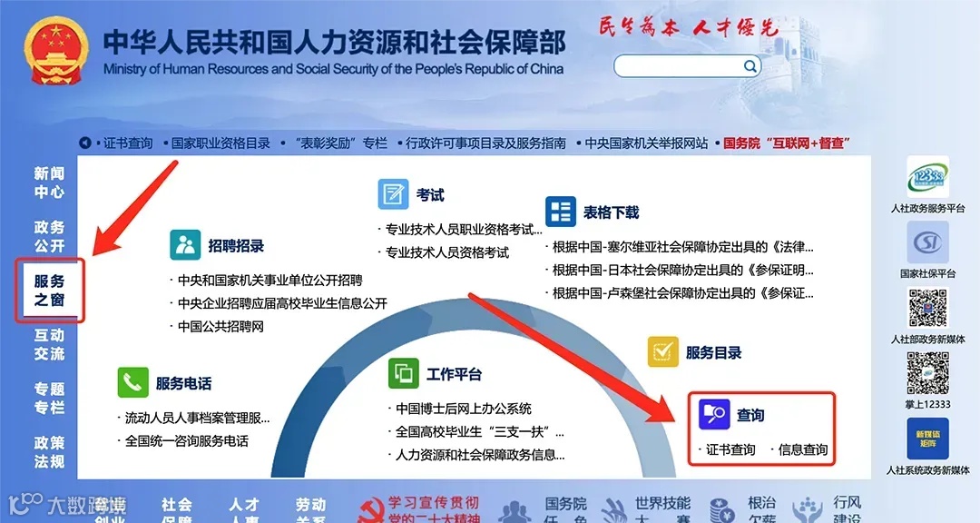980x523 pixels.
Task: Open the 表格下载 download icon
Action: (x=561, y=212)
